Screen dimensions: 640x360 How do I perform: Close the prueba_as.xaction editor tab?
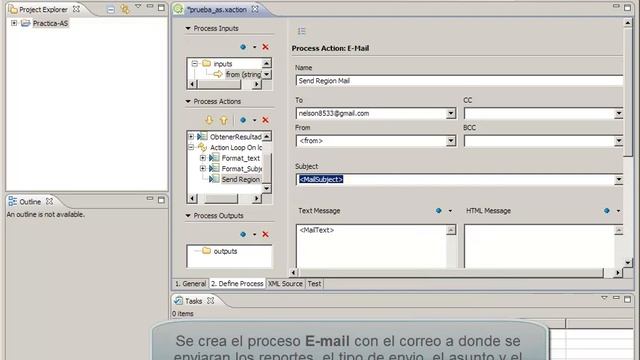point(255,9)
